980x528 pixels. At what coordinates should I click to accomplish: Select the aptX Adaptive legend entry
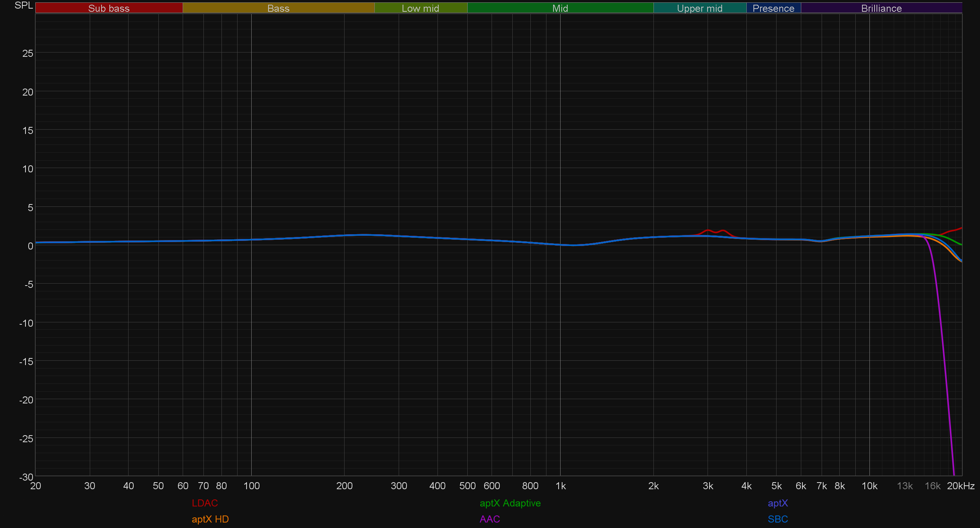[510, 503]
